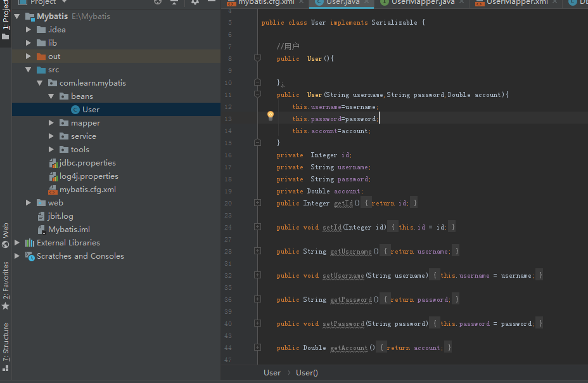Expand the folded getId method in gutter

[x=257, y=203]
